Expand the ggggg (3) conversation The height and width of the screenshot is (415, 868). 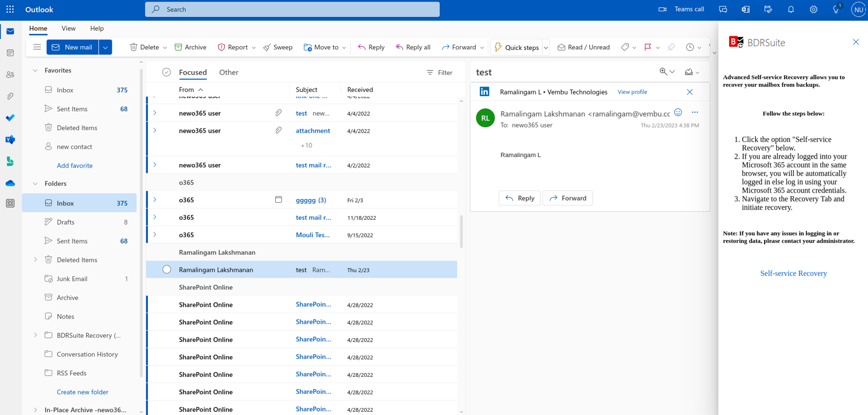[x=155, y=200]
